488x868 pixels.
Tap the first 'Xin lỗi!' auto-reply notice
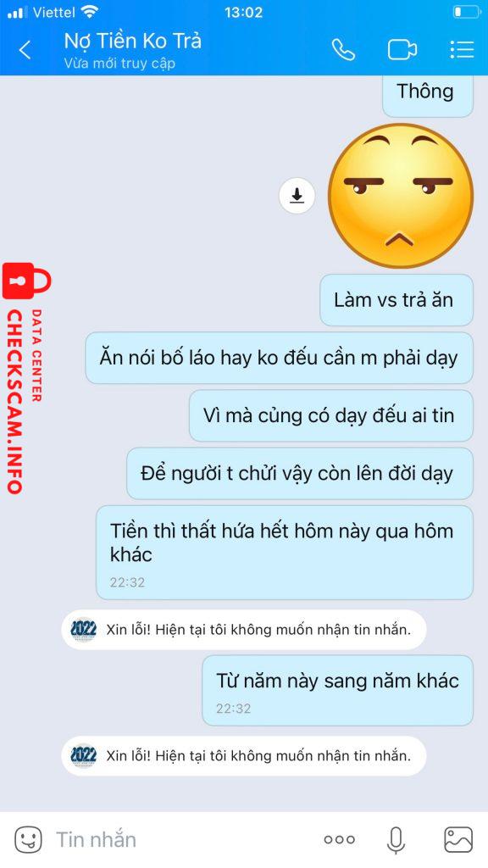[x=244, y=630]
